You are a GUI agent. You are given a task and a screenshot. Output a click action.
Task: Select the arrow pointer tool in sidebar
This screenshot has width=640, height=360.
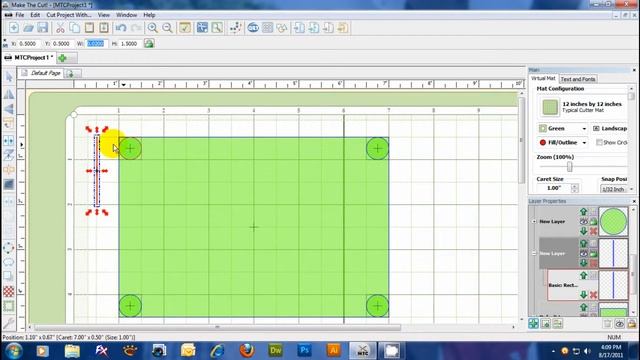9,77
